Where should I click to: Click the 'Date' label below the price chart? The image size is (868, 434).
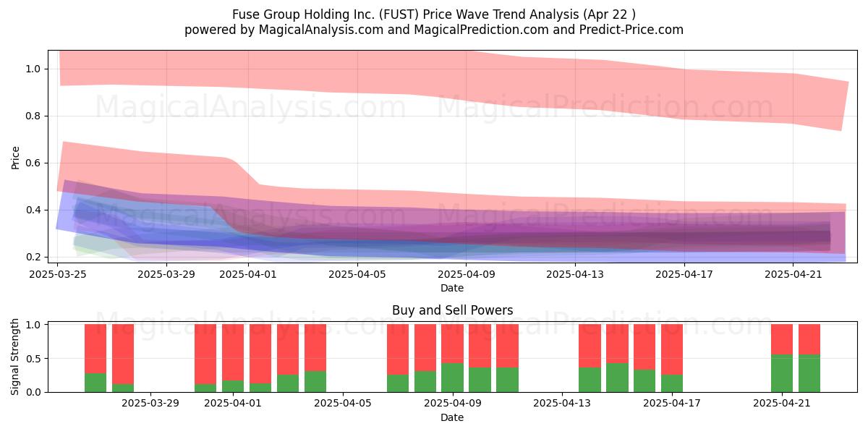tap(452, 288)
